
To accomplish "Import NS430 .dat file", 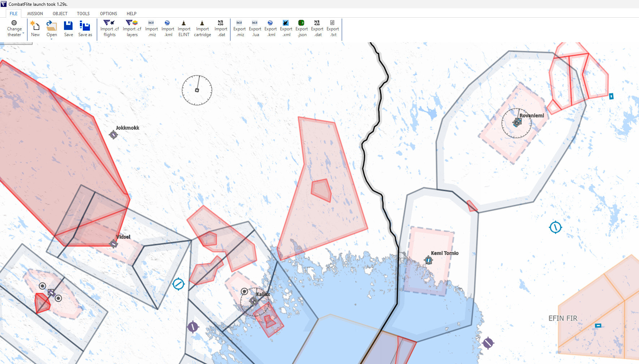I will click(x=221, y=29).
